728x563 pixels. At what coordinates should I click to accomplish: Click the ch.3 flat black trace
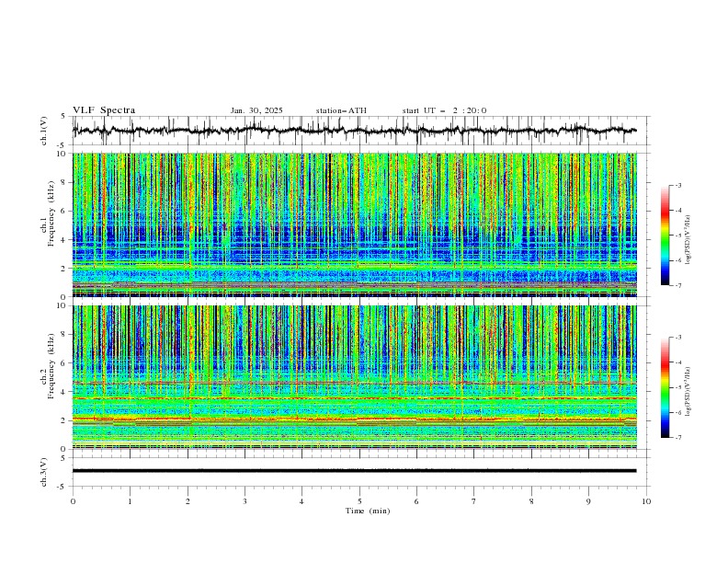click(x=354, y=471)
